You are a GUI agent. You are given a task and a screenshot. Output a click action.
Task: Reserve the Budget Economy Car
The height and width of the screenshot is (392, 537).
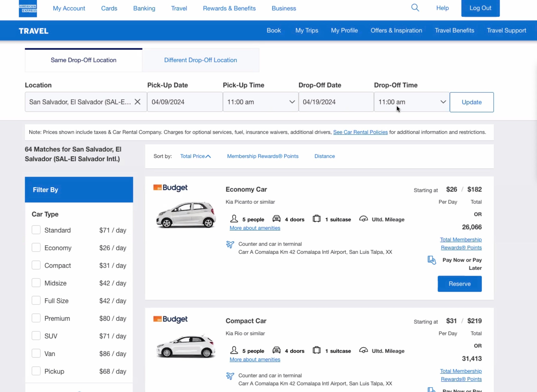pos(459,284)
